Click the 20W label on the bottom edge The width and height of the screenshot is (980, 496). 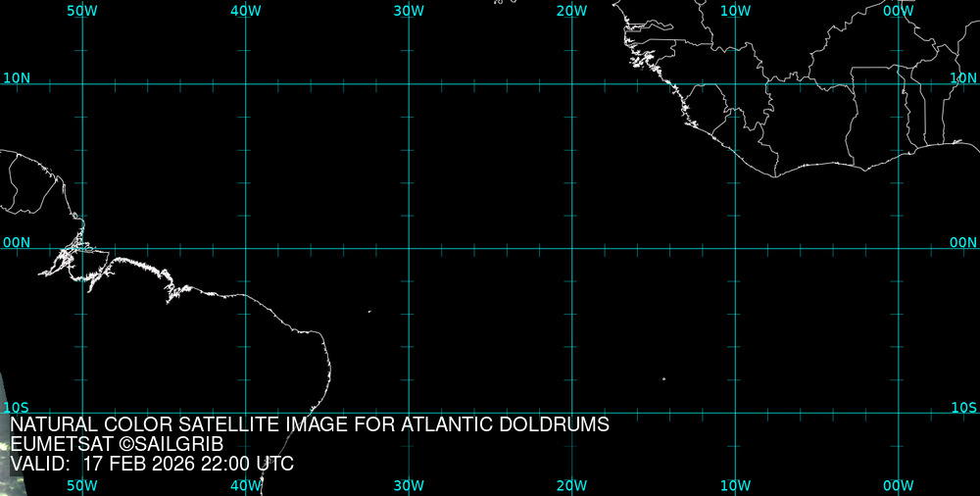coord(571,485)
